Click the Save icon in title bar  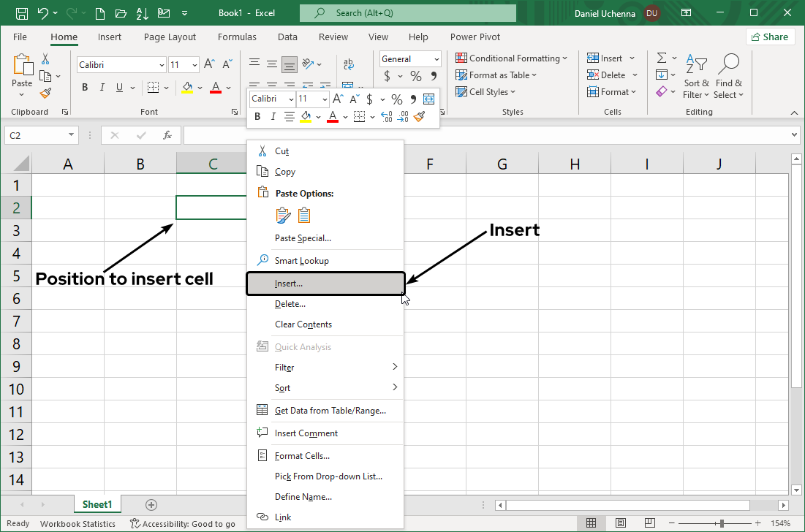point(22,13)
